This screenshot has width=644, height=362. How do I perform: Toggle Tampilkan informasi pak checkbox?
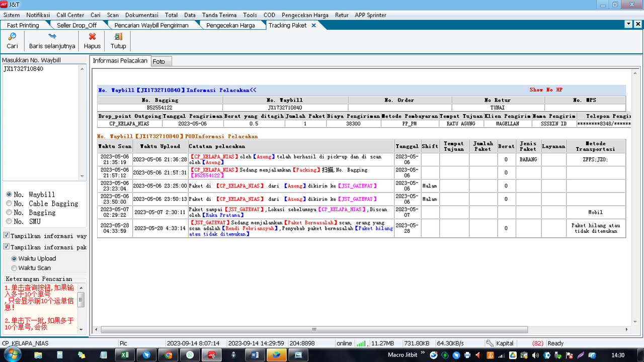6,247
